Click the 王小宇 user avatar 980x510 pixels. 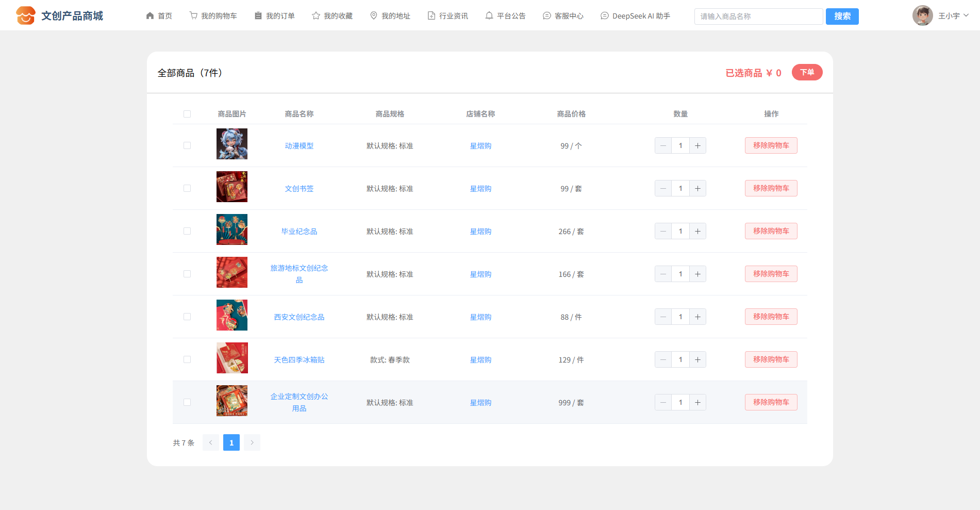[x=922, y=15]
